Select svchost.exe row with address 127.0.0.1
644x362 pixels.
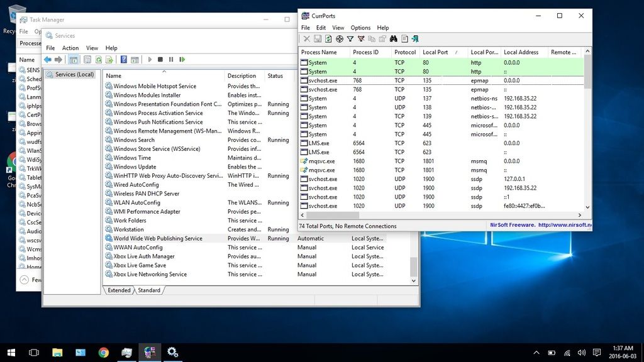[441, 179]
